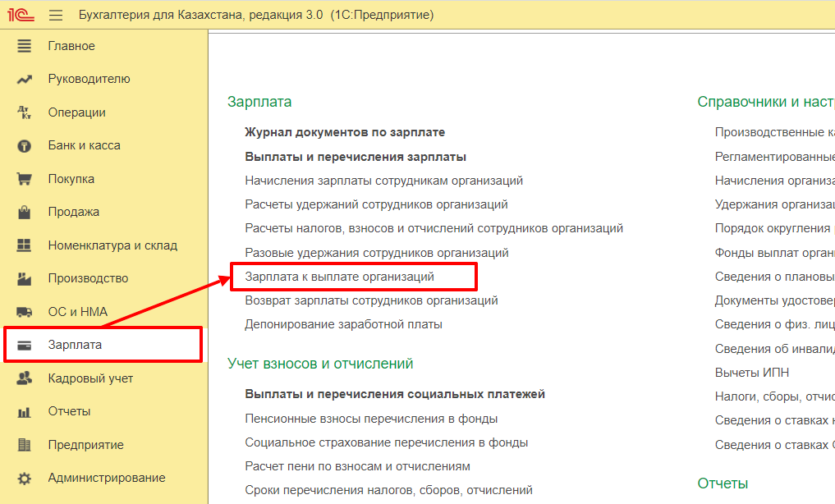The height and width of the screenshot is (504, 835).
Task: Open Вычеты ИПН reference link
Action: pos(751,372)
